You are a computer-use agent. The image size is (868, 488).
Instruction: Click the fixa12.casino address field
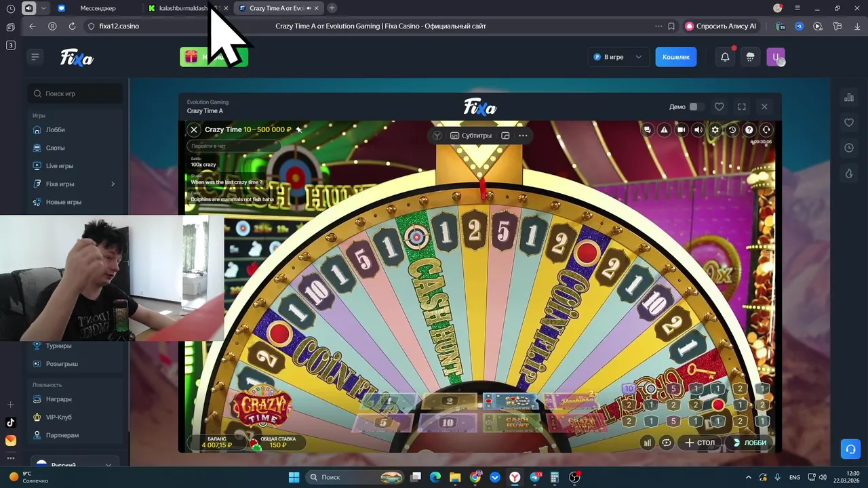click(x=119, y=26)
